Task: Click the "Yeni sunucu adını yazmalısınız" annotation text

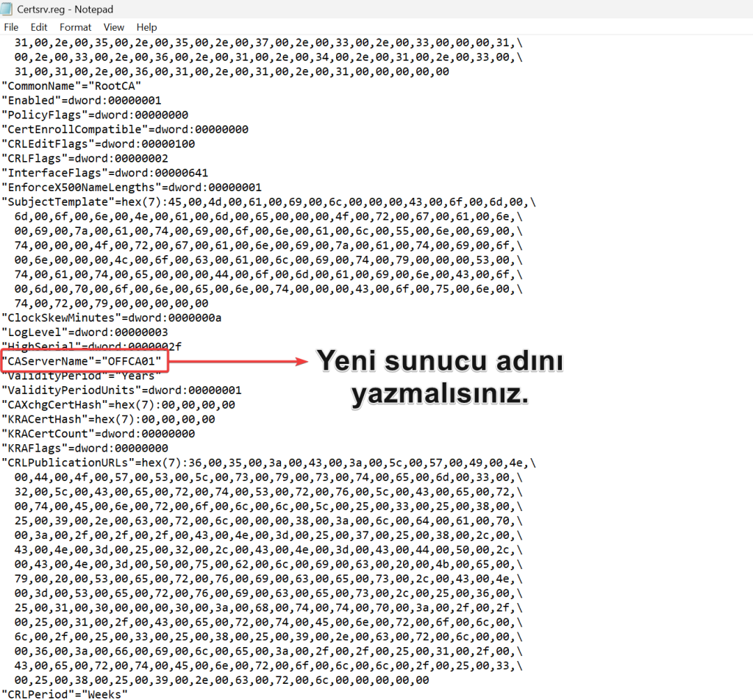Action: point(440,378)
